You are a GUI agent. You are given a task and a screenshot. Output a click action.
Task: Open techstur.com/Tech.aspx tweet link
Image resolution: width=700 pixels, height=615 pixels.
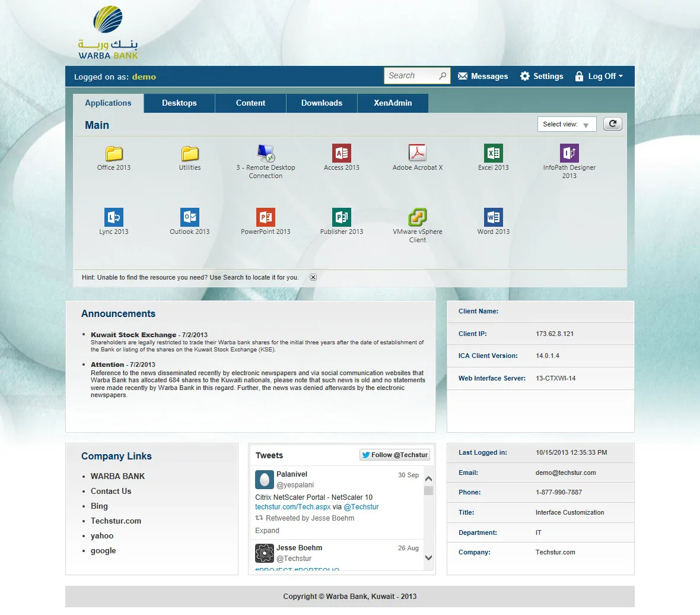293,507
